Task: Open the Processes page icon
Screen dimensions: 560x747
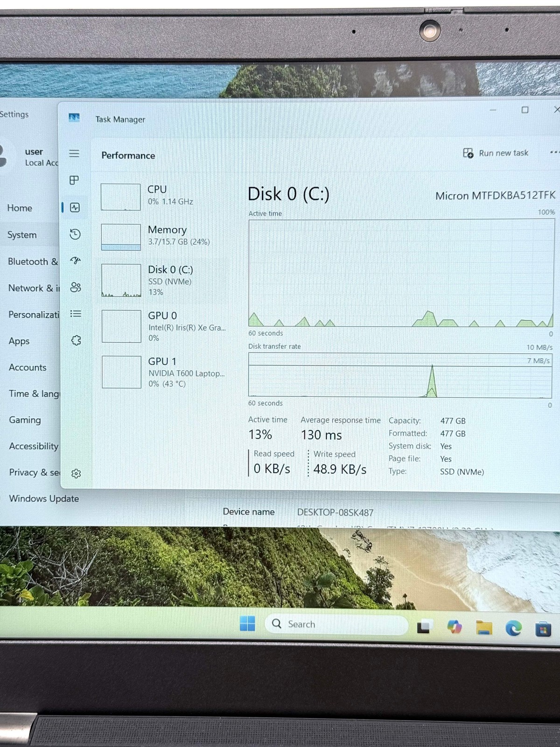Action: [x=74, y=180]
